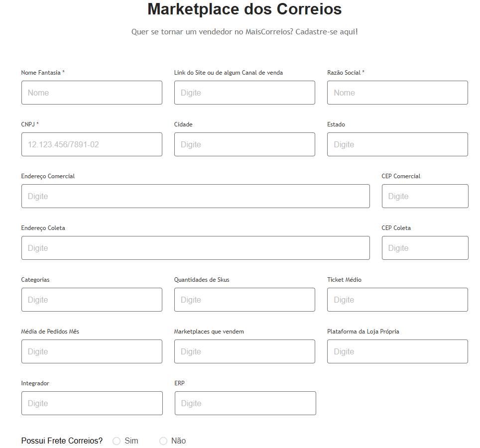
Task: Select Sim for Possui Frete Correios
Action: [117, 441]
